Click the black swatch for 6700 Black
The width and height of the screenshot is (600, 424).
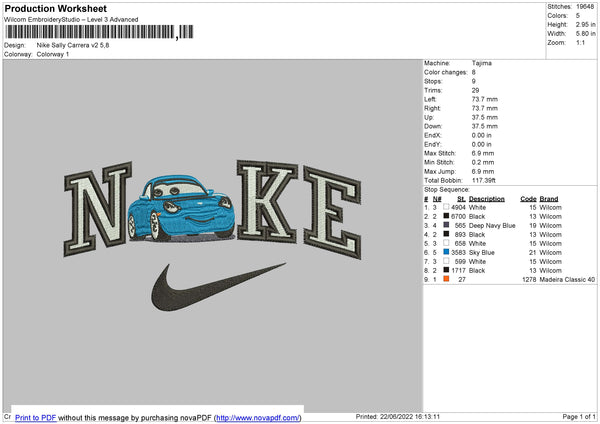446,216
